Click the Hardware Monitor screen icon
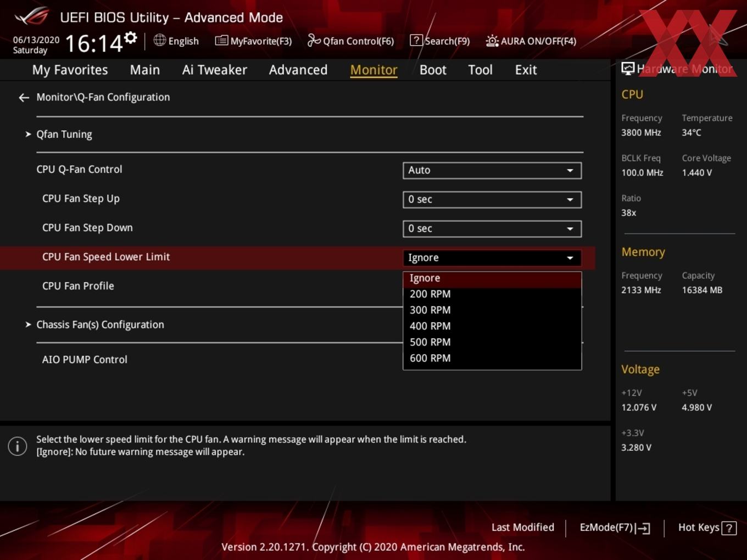Viewport: 747px width, 560px height. [x=628, y=69]
